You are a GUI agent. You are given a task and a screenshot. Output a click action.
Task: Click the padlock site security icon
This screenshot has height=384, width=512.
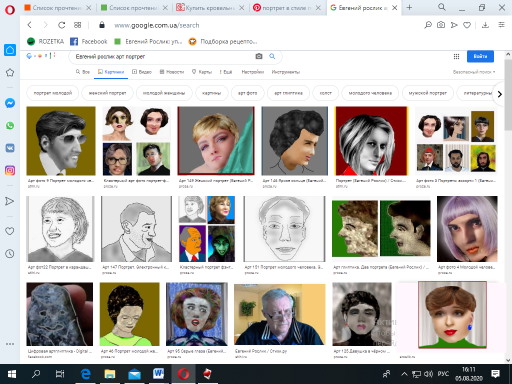(102, 25)
